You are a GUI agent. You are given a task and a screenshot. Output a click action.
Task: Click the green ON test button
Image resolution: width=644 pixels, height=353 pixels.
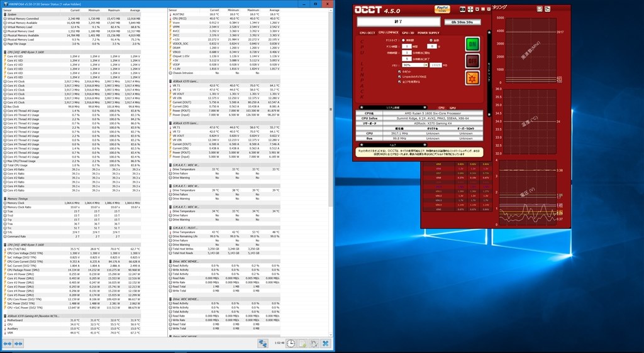[x=472, y=44]
